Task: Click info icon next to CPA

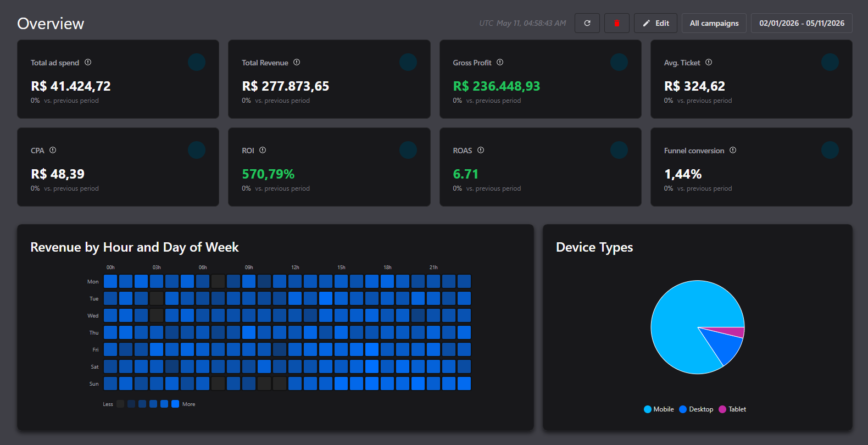Action: 53,150
